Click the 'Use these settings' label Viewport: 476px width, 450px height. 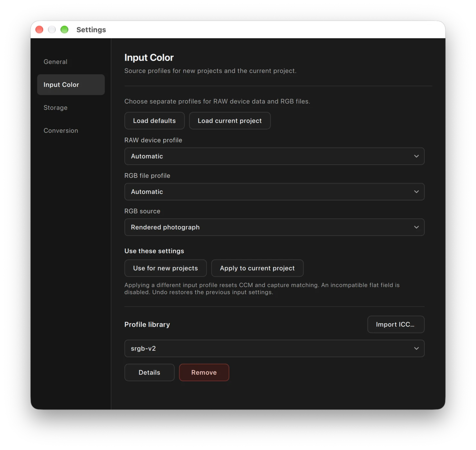[154, 251]
